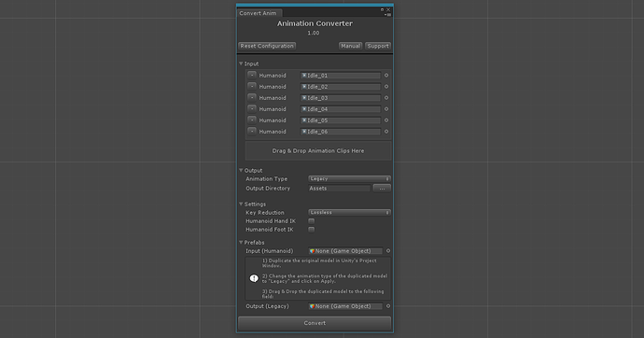The height and width of the screenshot is (338, 644).
Task: Open object picker circle for Idle_03
Action: coord(386,98)
